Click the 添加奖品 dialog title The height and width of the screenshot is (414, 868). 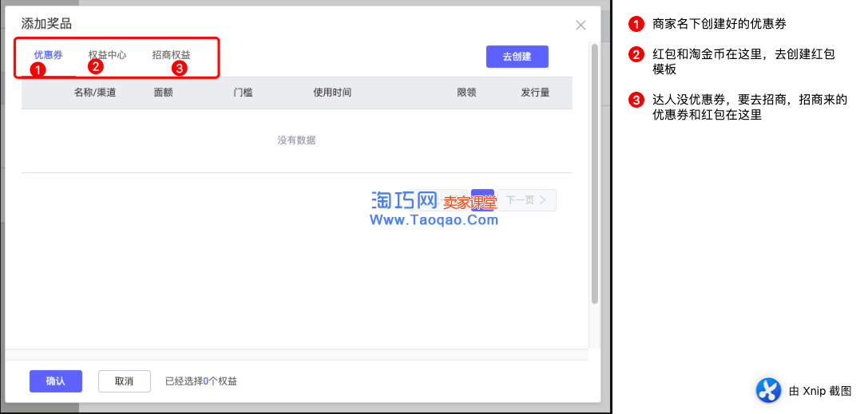(x=46, y=24)
